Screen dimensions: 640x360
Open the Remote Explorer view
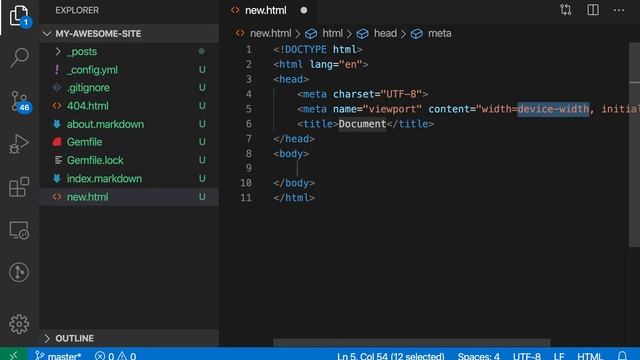(19, 230)
